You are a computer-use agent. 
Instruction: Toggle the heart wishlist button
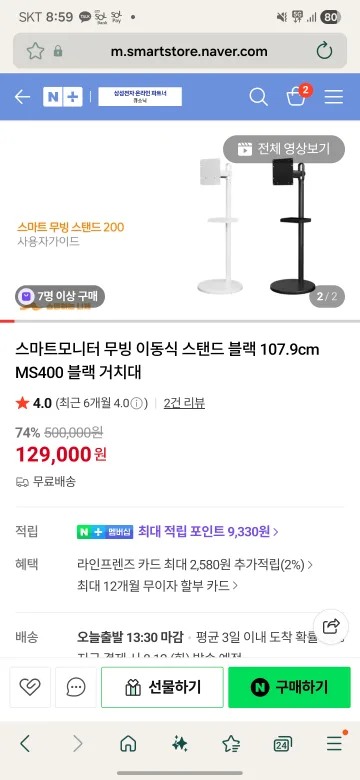pyautogui.click(x=30, y=687)
